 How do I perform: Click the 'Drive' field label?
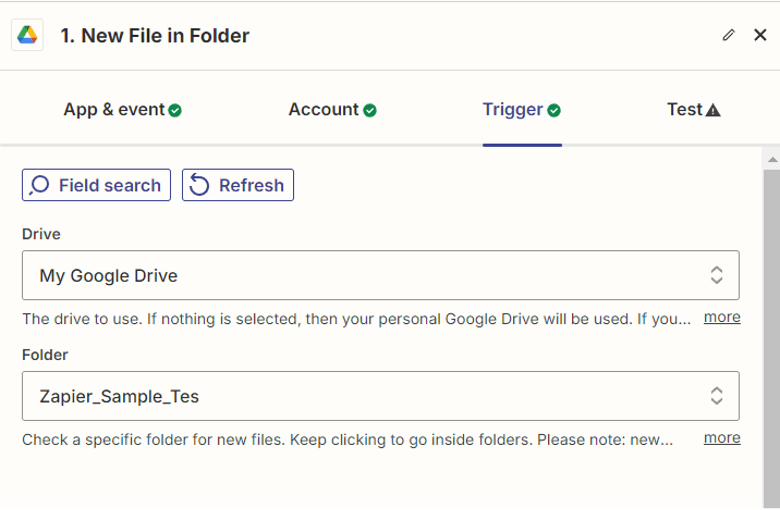click(41, 234)
